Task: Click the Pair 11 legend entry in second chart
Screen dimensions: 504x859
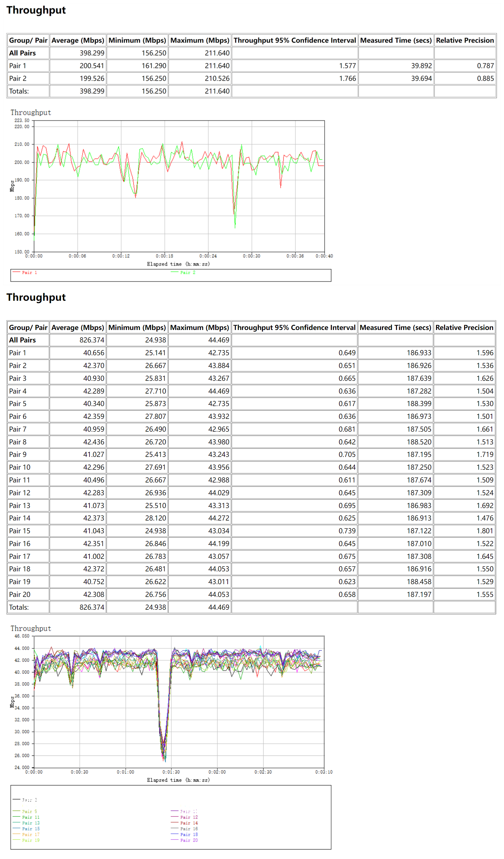Action: pyautogui.click(x=26, y=817)
